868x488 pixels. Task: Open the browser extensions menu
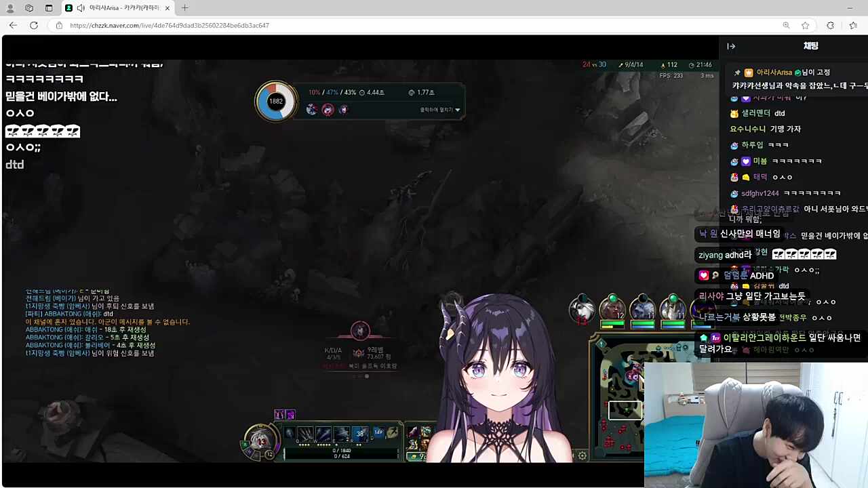pos(830,25)
